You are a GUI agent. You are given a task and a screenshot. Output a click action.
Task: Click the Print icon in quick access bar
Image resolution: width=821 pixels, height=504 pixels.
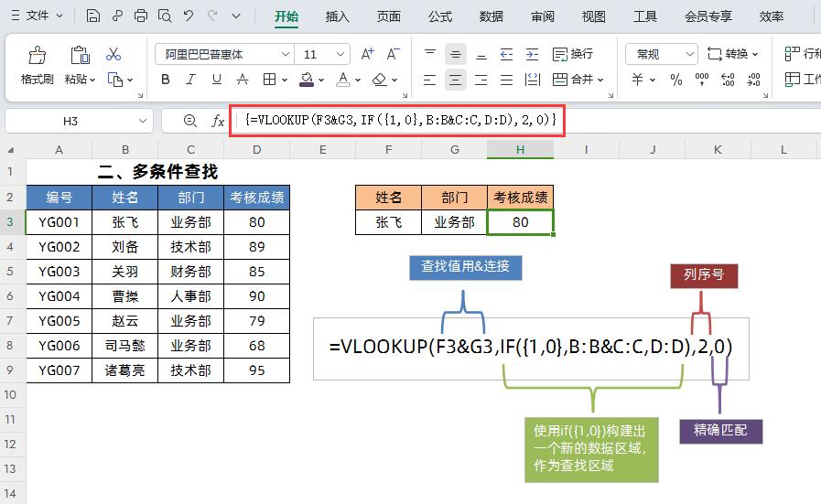click(140, 16)
